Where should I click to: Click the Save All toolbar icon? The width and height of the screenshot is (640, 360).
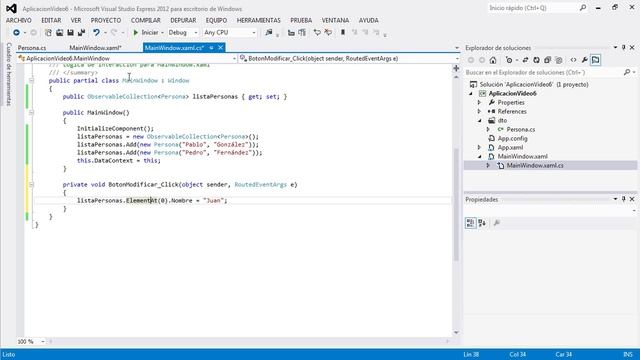(x=81, y=32)
